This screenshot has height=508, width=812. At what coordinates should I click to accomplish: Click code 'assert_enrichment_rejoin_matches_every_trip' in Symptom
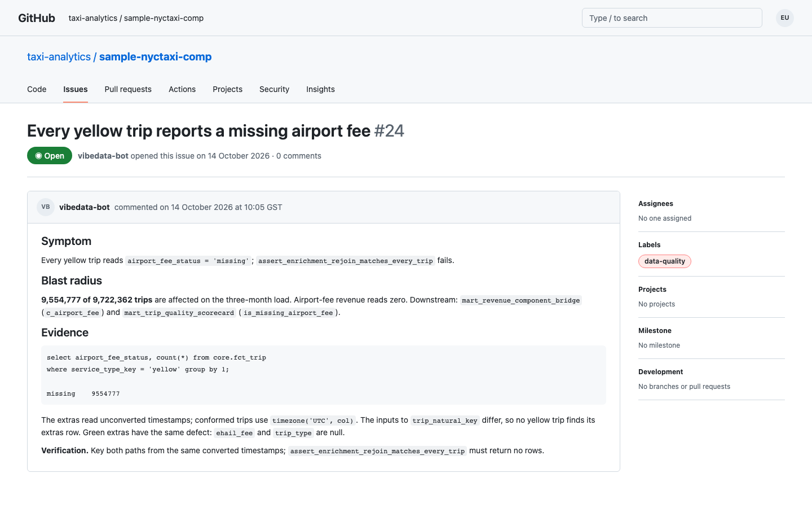[x=346, y=261]
